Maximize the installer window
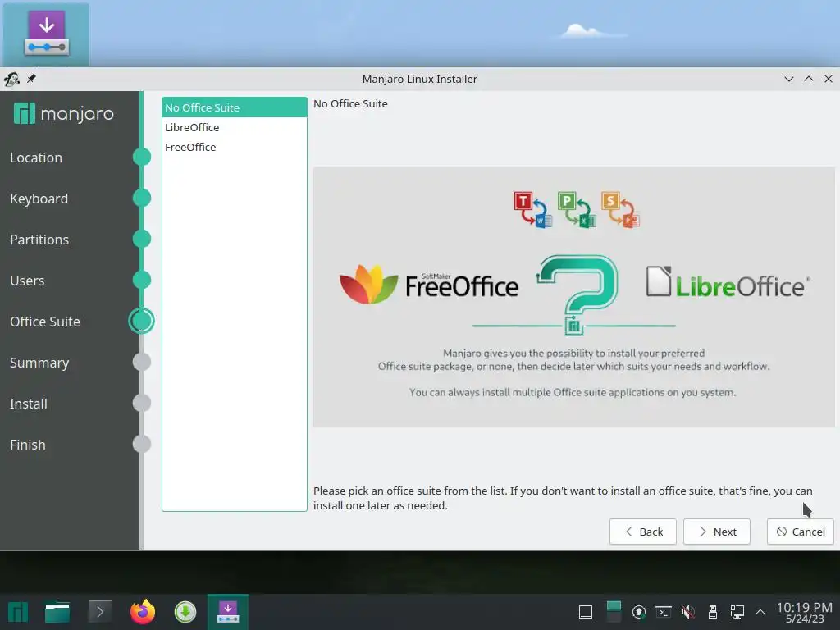 pos(808,79)
